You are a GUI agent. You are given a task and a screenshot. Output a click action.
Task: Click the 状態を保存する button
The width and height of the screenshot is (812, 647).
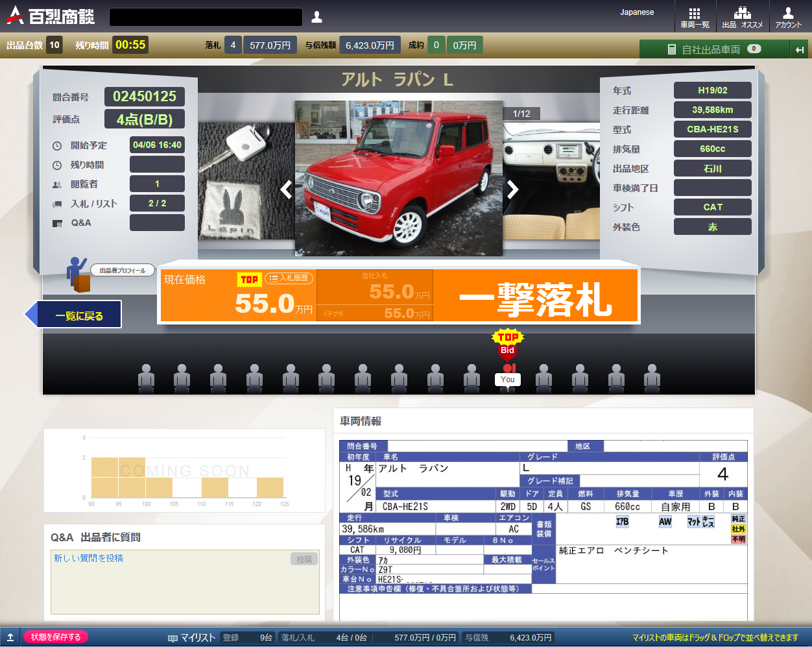pyautogui.click(x=56, y=637)
